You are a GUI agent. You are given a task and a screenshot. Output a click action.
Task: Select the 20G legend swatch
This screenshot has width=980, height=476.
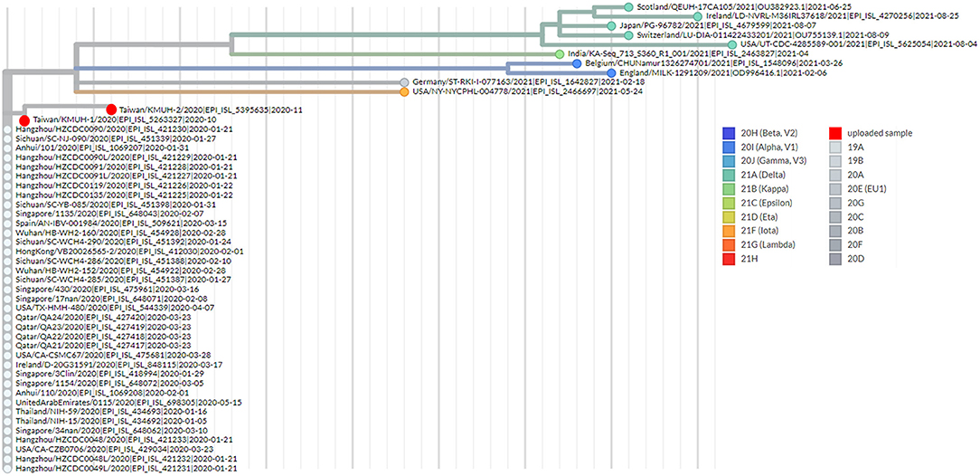coord(835,203)
